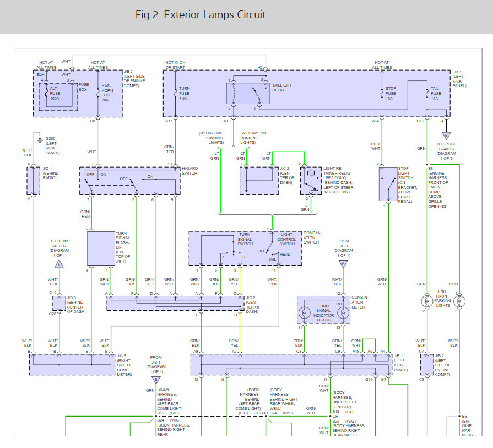Click the RED/WHT wire color label
This screenshot has width=493, height=448.
pos(376,146)
